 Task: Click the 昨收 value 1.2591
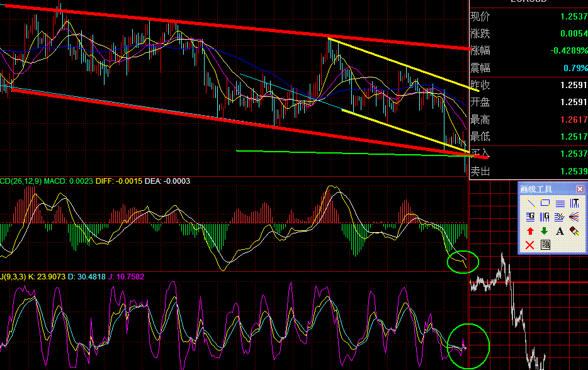point(574,85)
